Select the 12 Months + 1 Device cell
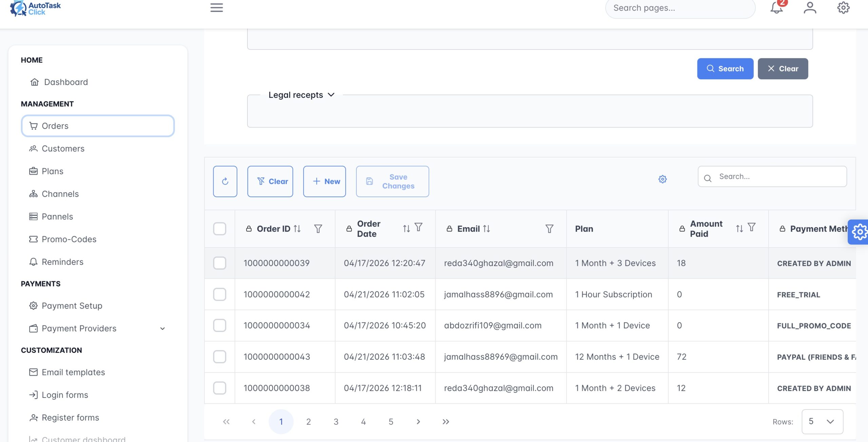The image size is (868, 442). point(617,357)
